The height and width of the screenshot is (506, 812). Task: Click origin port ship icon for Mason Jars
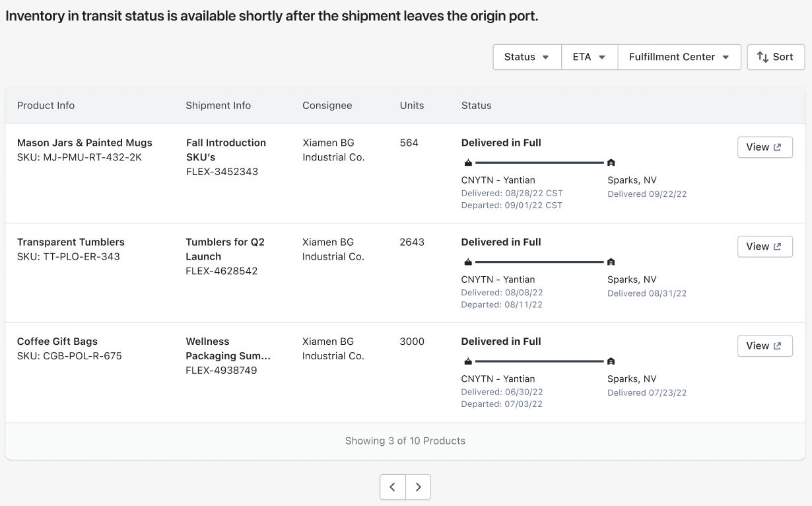(x=468, y=163)
